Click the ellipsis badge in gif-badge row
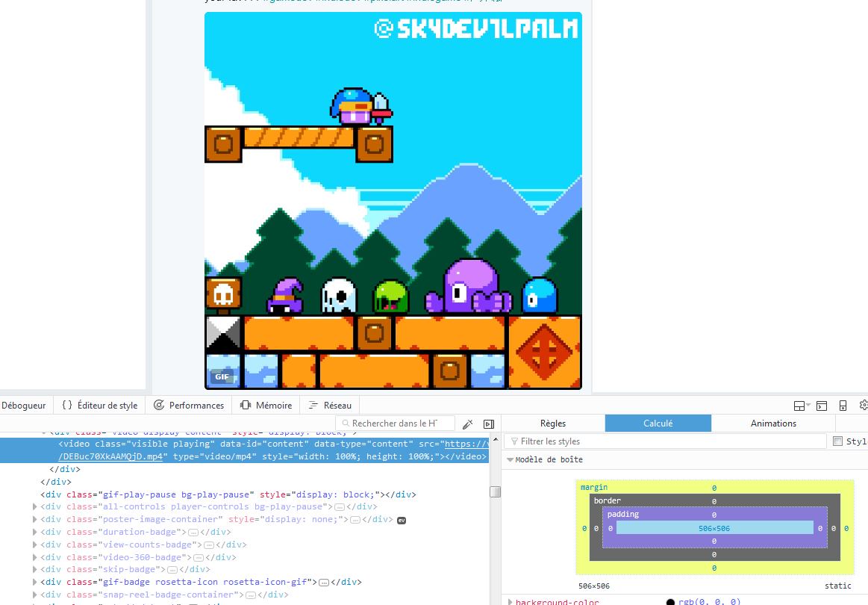Viewport: 868px width, 605px height. (x=324, y=583)
